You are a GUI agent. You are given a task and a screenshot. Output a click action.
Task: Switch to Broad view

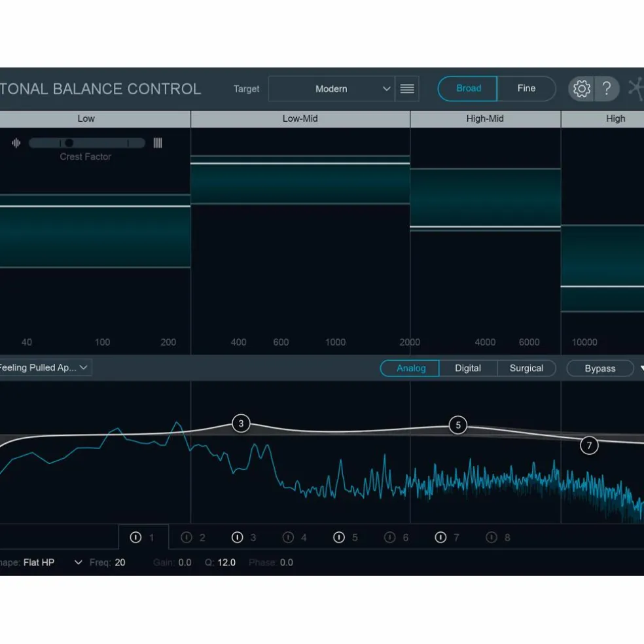pyautogui.click(x=468, y=88)
